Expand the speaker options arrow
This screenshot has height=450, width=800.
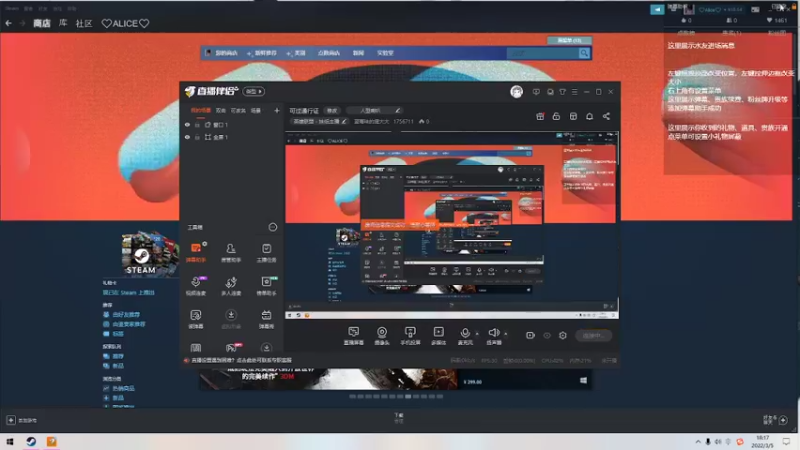pyautogui.click(x=506, y=334)
